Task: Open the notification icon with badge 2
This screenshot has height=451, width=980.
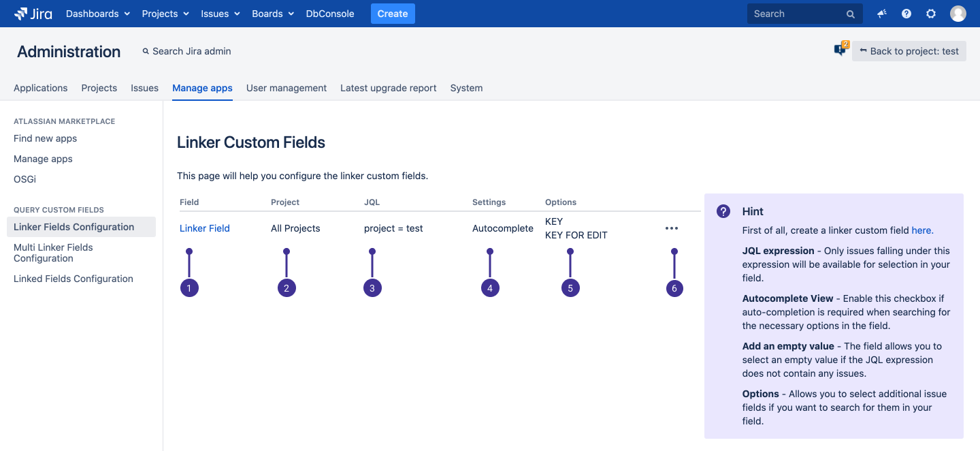Action: coord(840,50)
